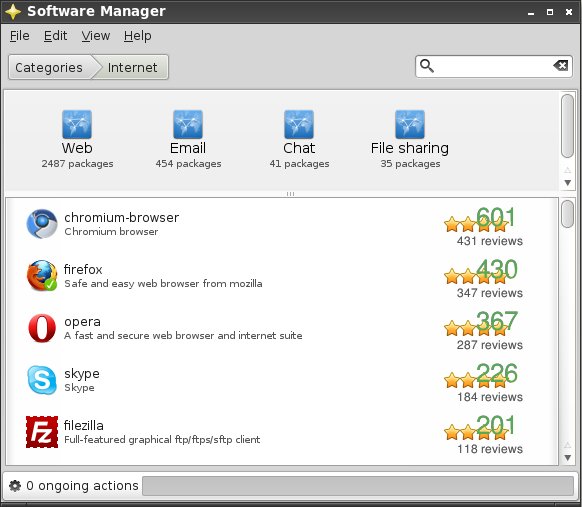
Task: Open the Chat category icon
Action: coord(299,124)
